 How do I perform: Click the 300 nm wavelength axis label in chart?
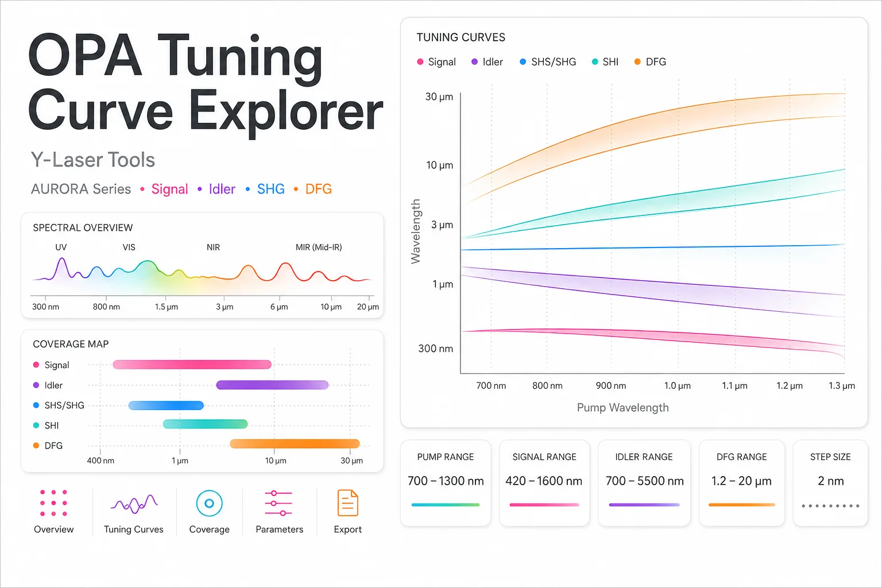tap(436, 349)
